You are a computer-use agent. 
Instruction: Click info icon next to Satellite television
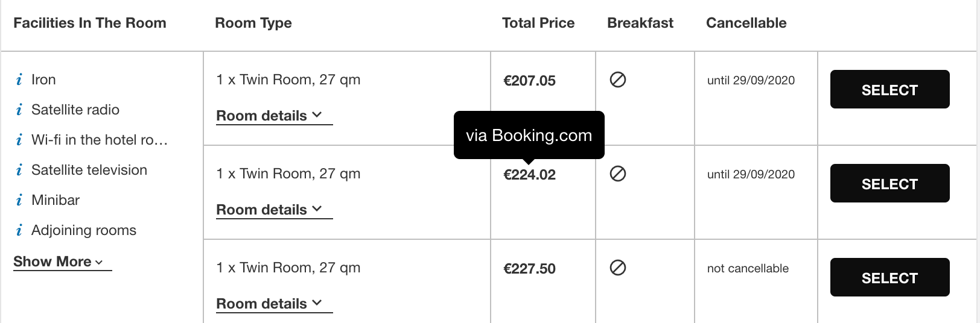point(19,170)
